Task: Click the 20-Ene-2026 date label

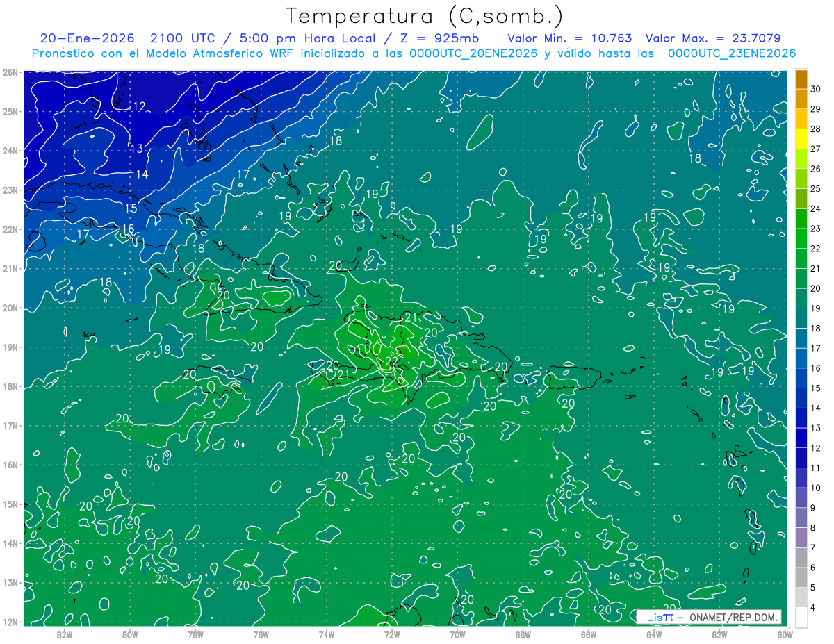Action: click(83, 38)
